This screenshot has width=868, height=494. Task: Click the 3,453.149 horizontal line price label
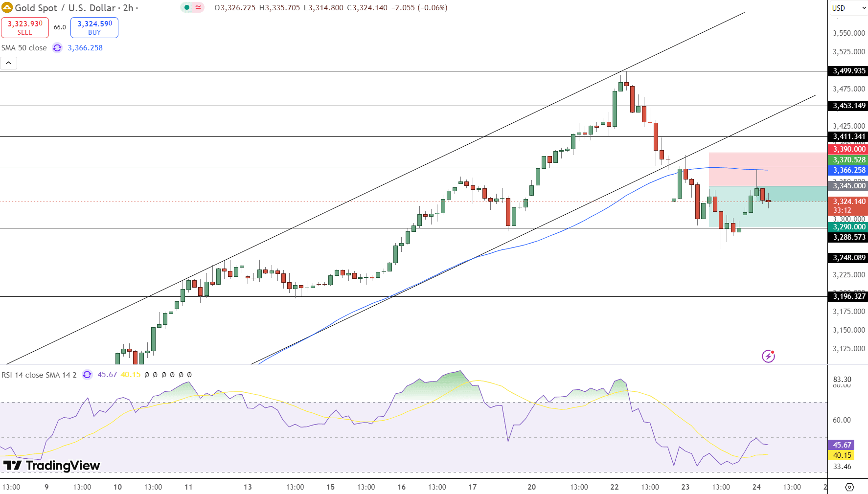(848, 106)
